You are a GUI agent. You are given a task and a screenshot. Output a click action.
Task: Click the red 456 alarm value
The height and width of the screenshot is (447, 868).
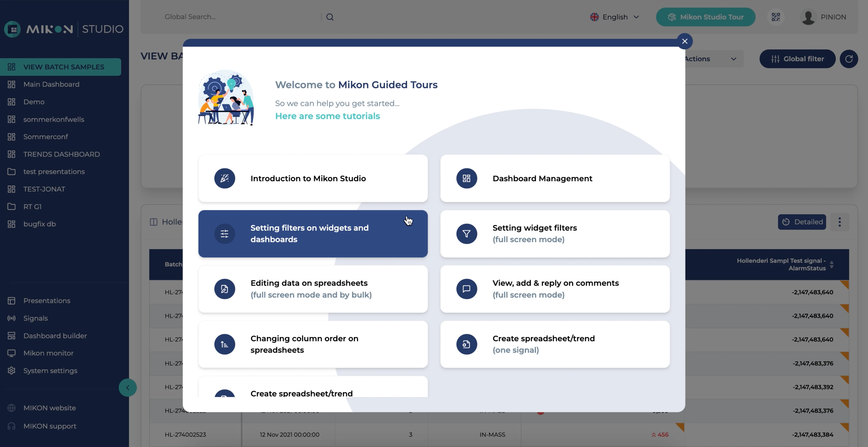(x=660, y=434)
